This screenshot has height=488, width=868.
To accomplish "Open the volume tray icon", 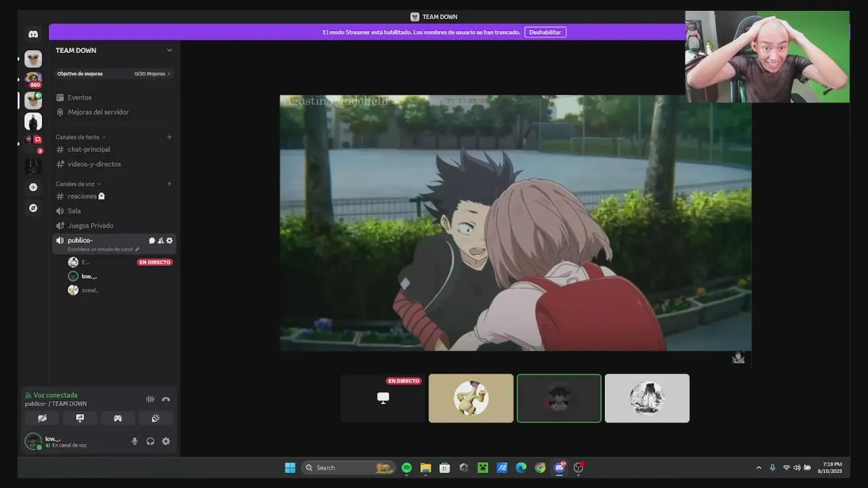I will pos(797,468).
